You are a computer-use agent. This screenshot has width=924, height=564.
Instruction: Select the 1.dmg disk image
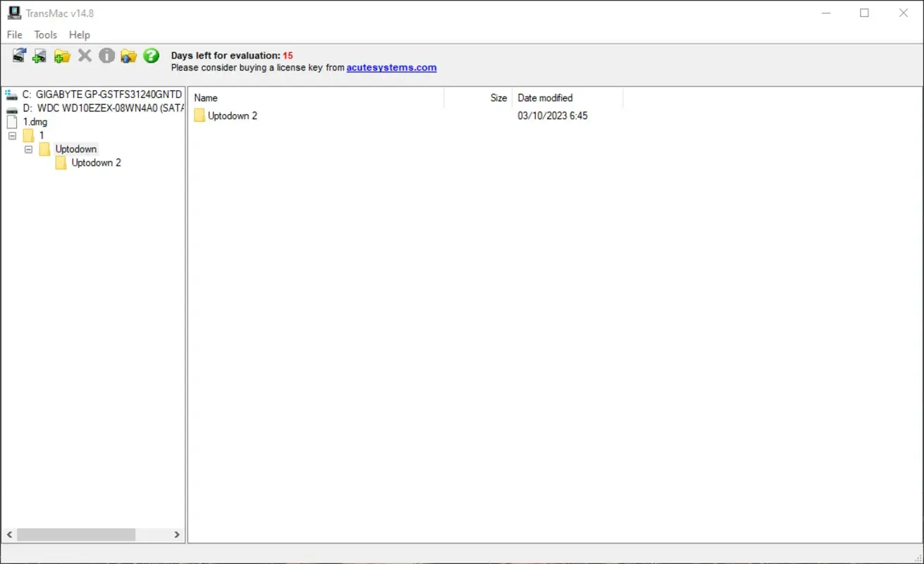(x=33, y=121)
